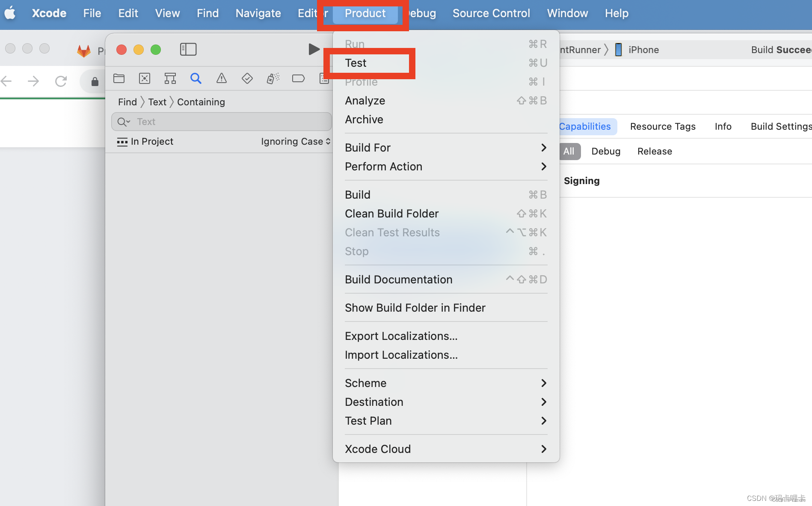Expand the Build For submenu

click(x=446, y=148)
